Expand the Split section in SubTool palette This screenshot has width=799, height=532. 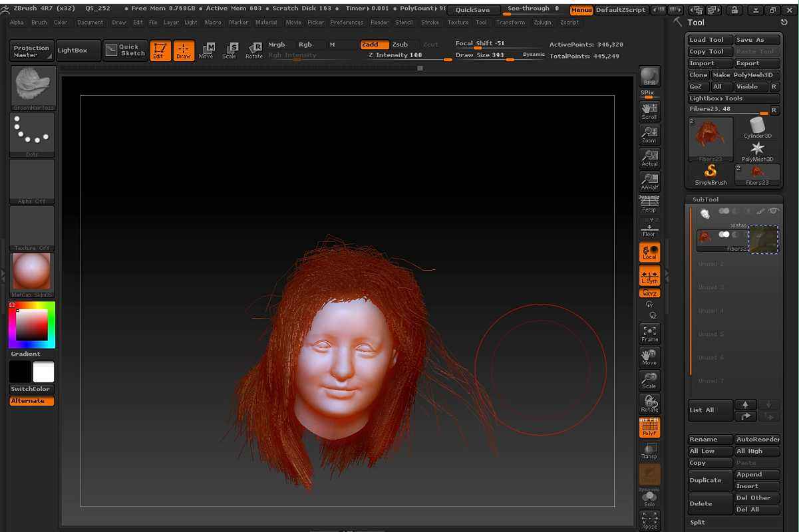[x=697, y=522]
